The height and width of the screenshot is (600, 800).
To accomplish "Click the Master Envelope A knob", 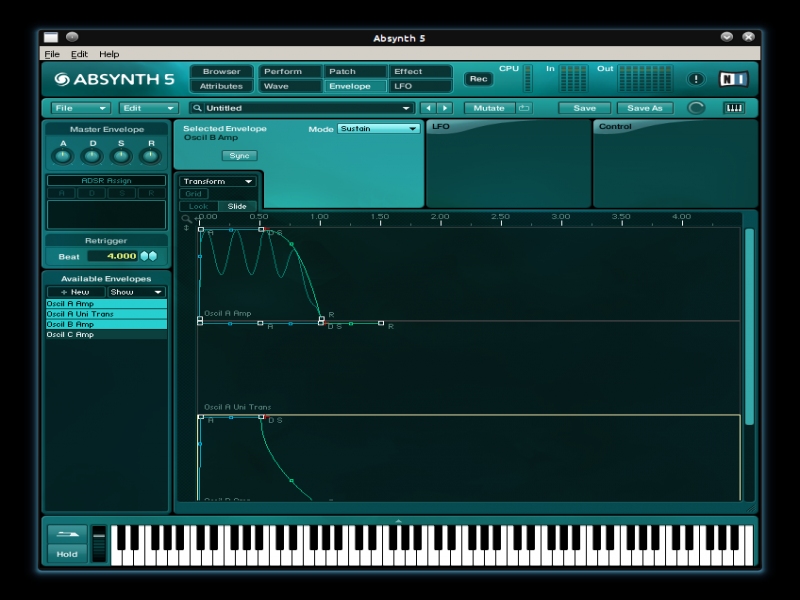I will 63,156.
